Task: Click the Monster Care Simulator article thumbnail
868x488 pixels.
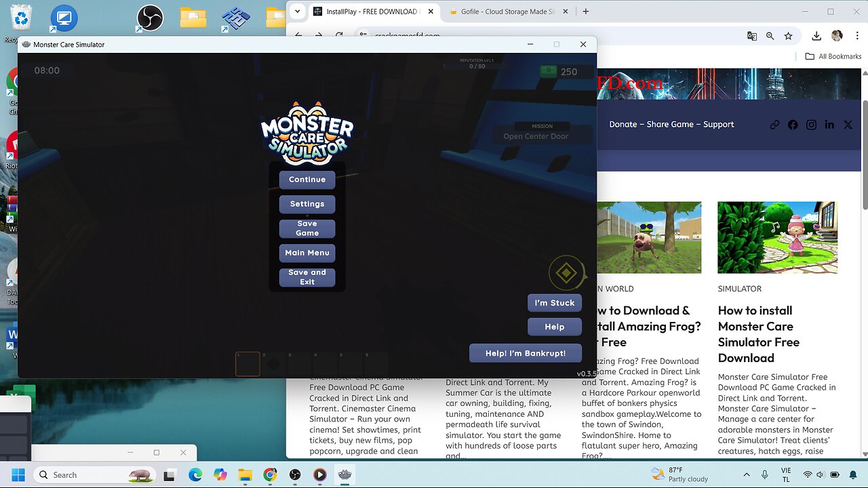Action: [x=777, y=237]
